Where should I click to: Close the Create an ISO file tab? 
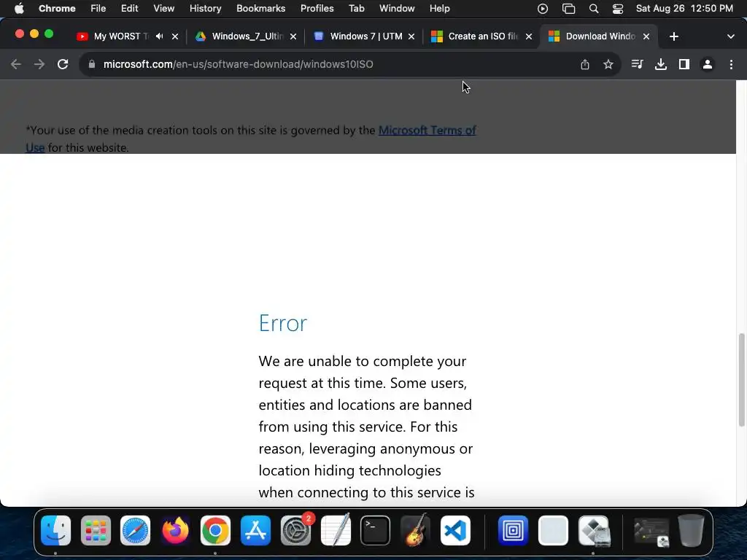pyautogui.click(x=529, y=36)
